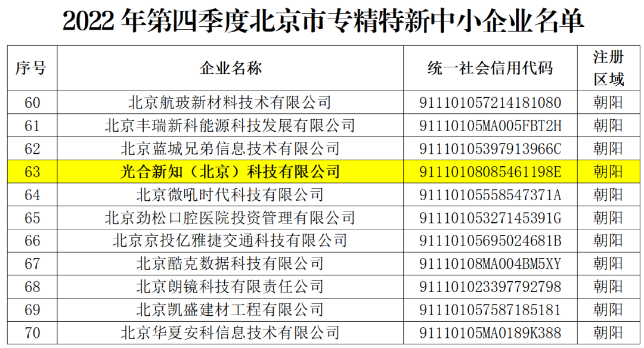Select serial number 68 cell
The image size is (644, 348).
[x=32, y=287]
